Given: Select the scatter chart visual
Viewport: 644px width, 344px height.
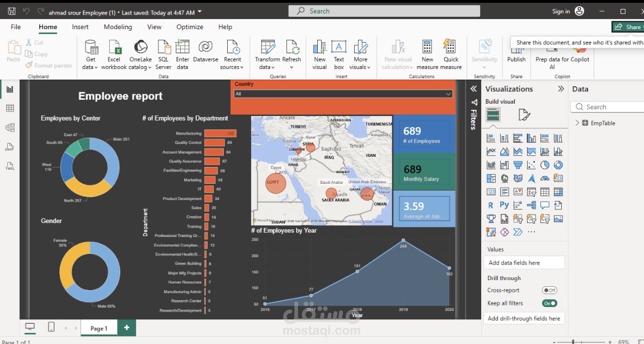Looking at the screenshot, I should [531, 165].
